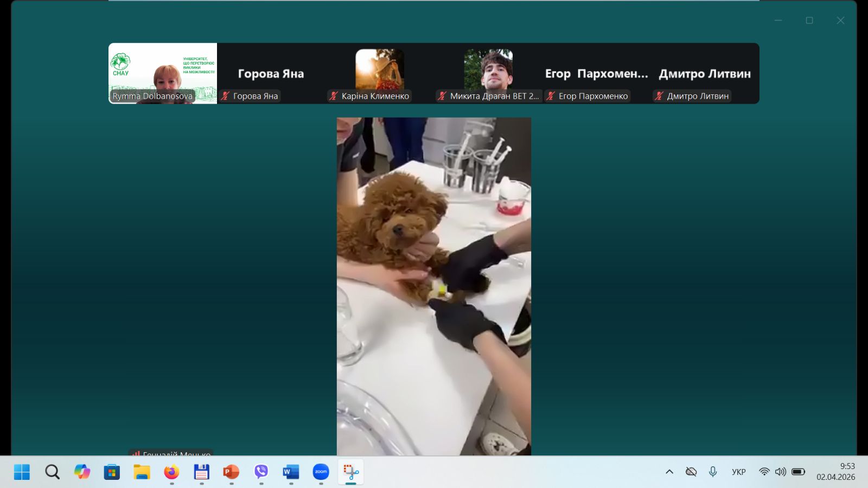868x488 pixels.
Task: Open Firefox browser in the taskbar
Action: [x=171, y=472]
